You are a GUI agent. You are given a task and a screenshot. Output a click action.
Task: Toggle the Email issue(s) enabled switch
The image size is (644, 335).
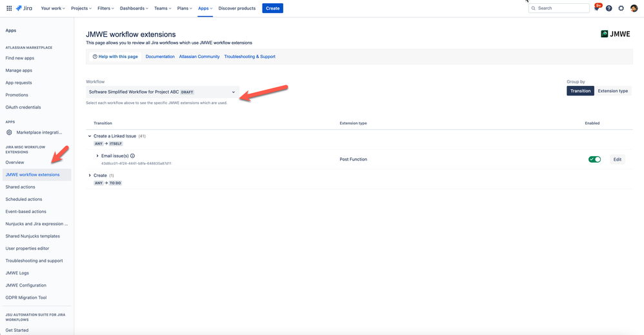coord(594,159)
